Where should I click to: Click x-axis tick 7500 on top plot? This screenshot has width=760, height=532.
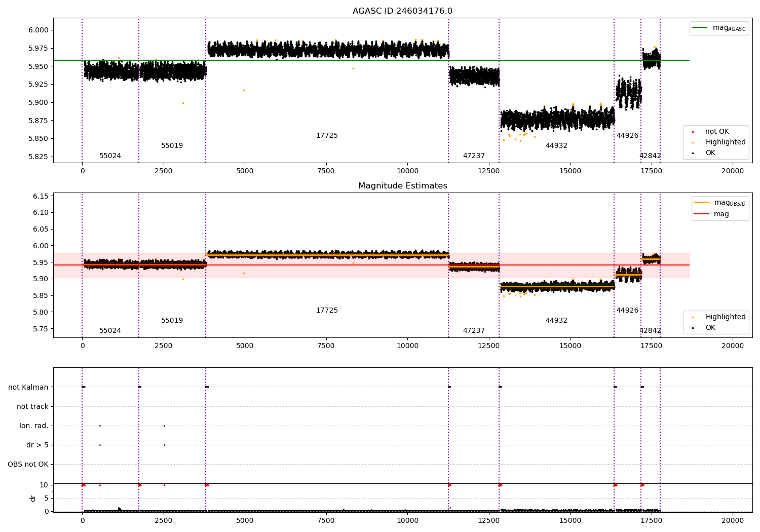pos(326,171)
